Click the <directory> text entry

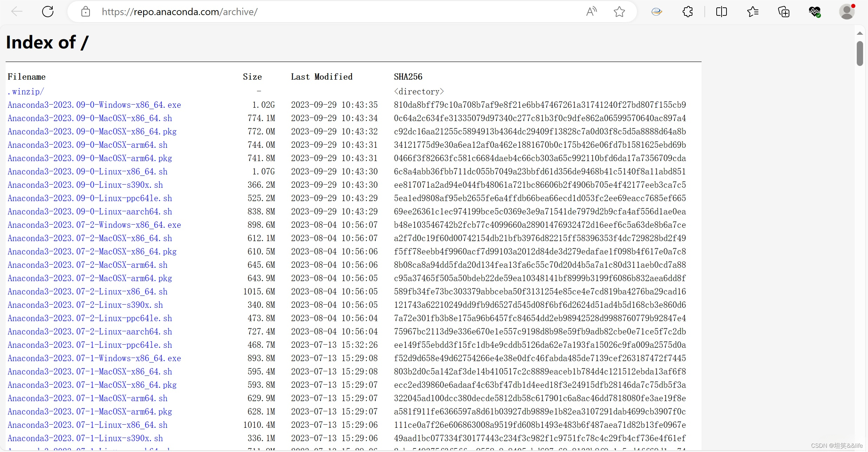(x=419, y=92)
